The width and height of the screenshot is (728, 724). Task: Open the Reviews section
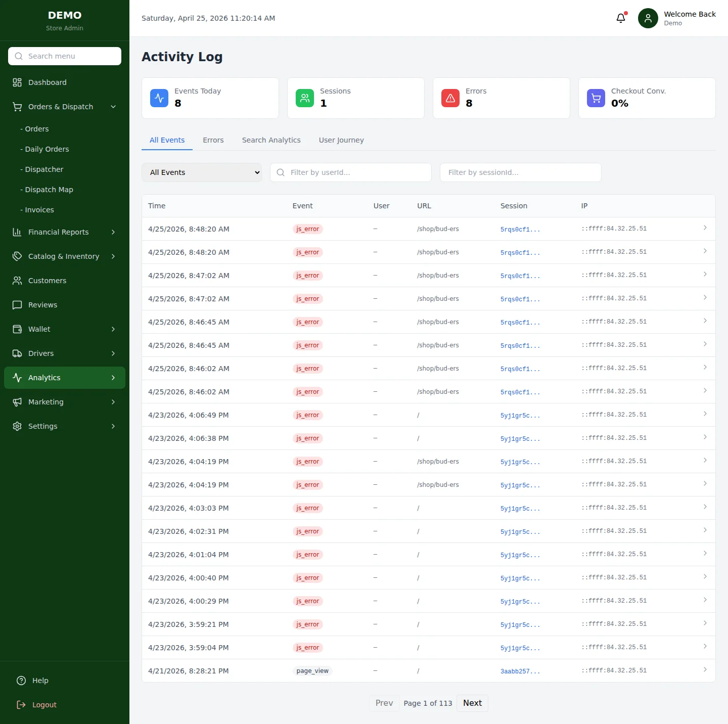pyautogui.click(x=42, y=304)
